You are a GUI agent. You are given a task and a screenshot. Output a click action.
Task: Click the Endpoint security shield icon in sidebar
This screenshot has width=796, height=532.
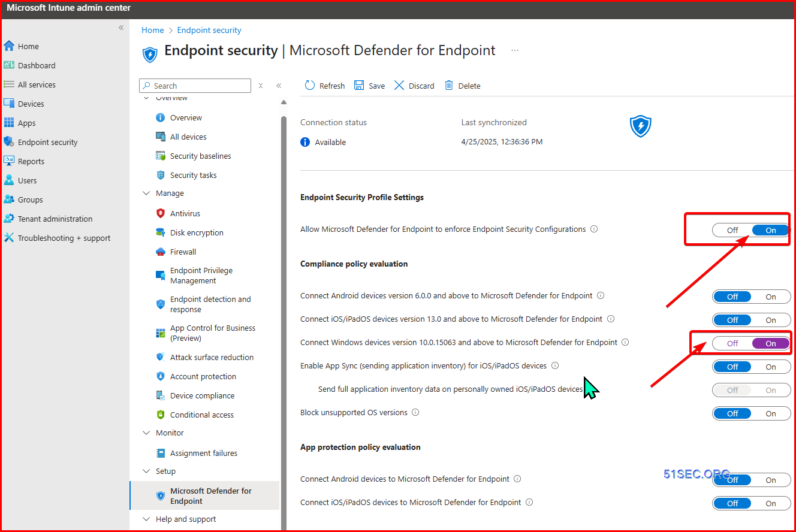(9, 142)
